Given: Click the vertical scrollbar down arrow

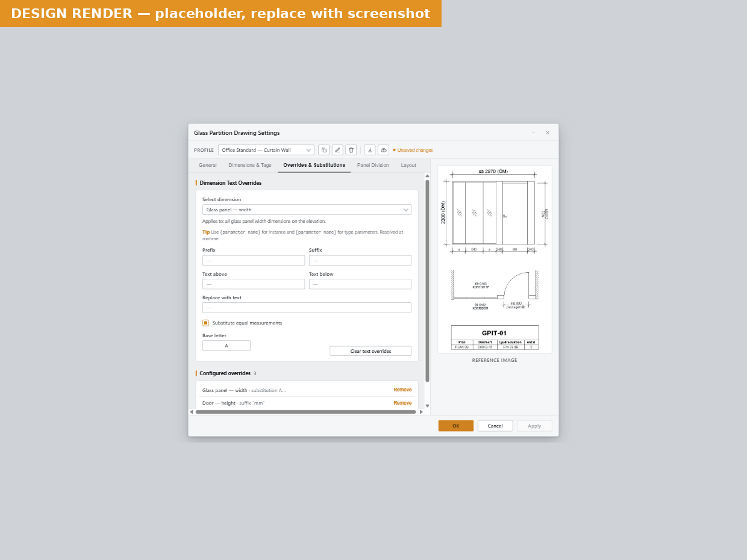Looking at the screenshot, I should [x=427, y=406].
